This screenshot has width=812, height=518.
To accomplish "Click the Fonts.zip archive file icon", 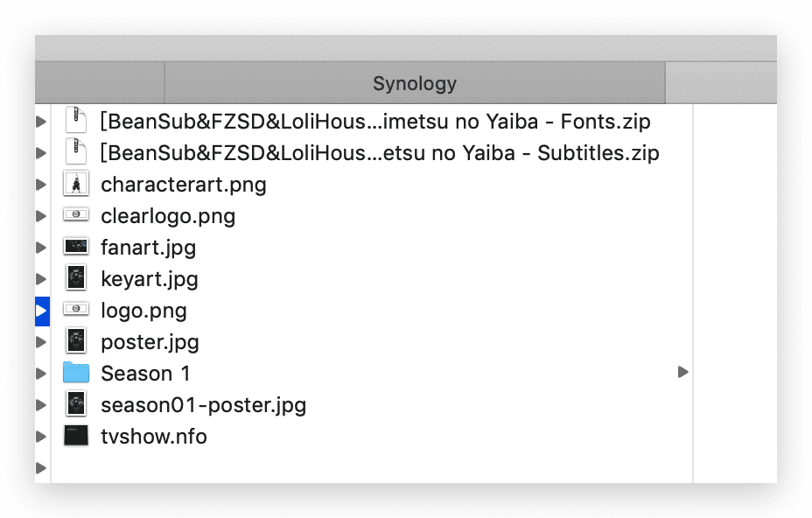I will (x=76, y=121).
